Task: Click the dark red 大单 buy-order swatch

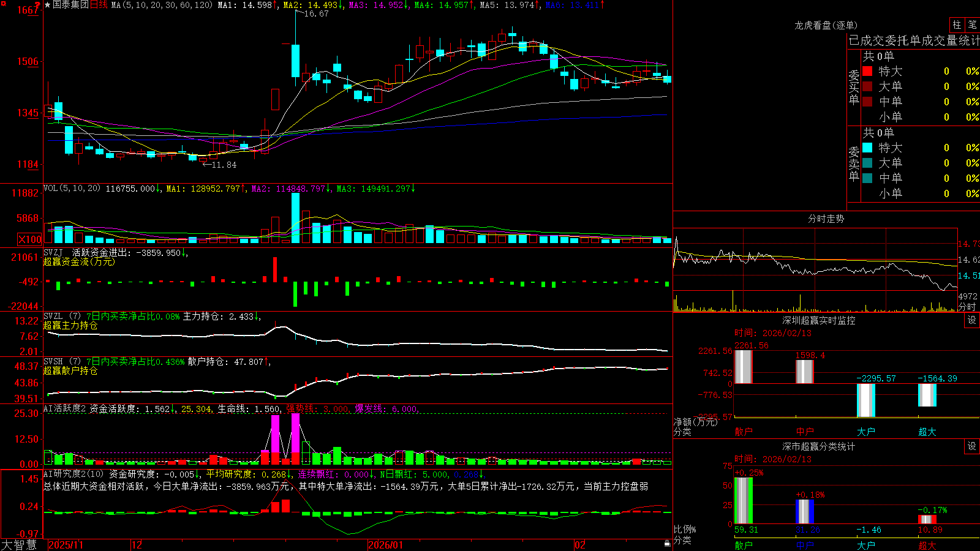Action: click(867, 86)
